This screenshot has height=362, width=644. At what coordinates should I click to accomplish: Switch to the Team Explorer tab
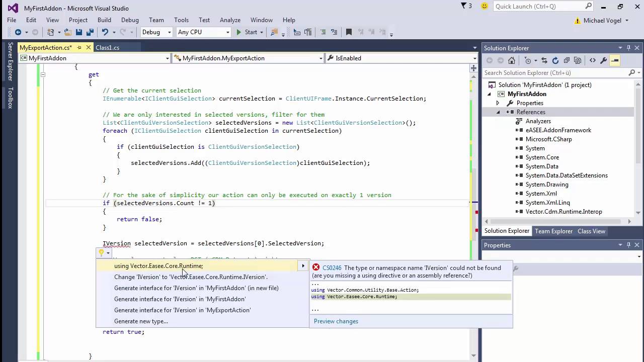[x=553, y=231]
